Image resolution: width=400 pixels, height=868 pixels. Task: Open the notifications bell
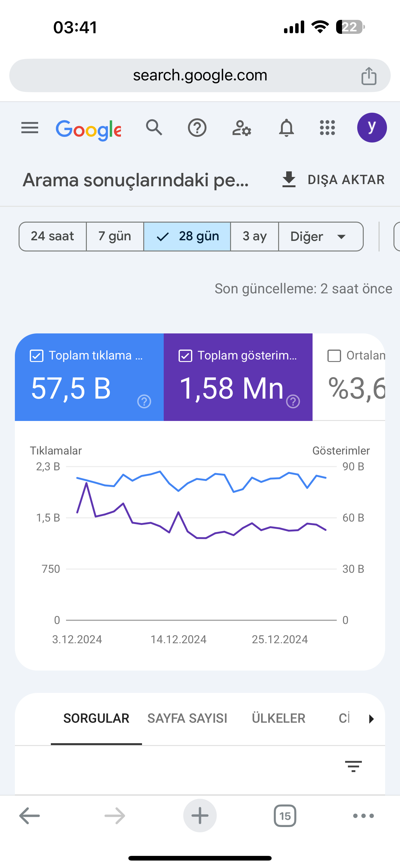(286, 128)
